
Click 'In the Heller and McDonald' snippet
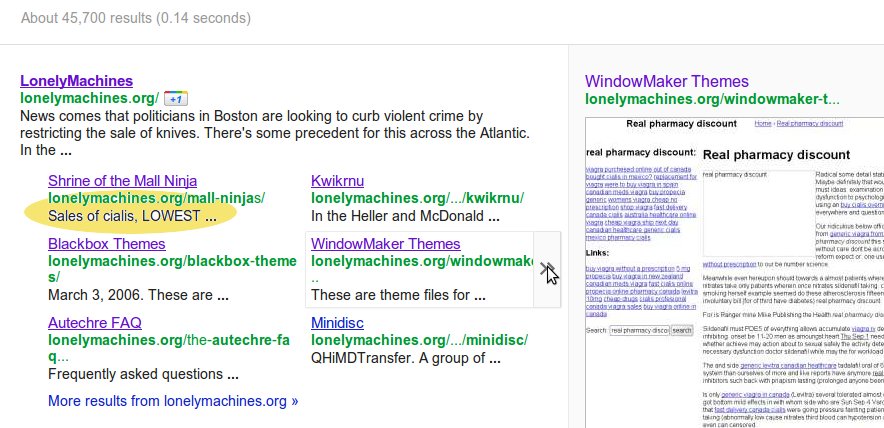click(405, 216)
